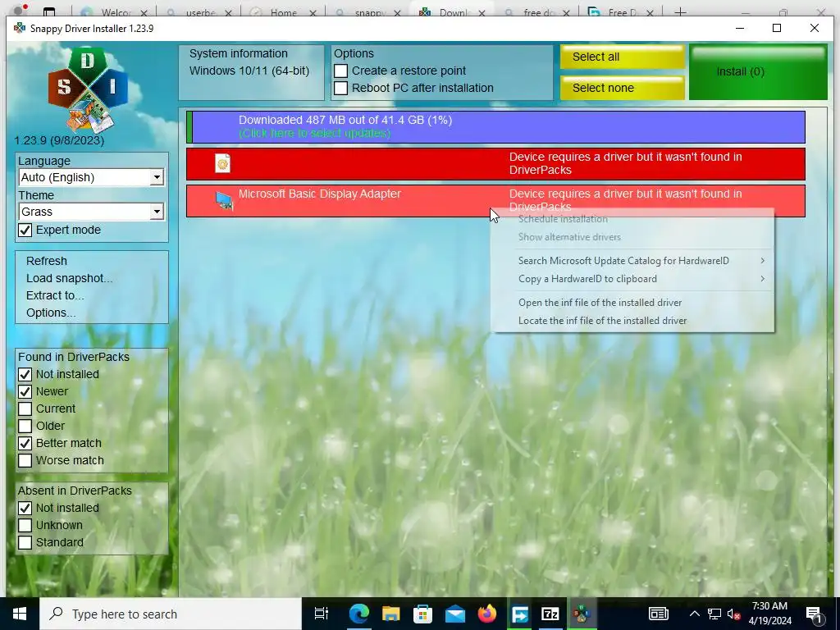Viewport: 840px width, 630px height.
Task: Enable Reboot PC after installation
Action: (x=340, y=88)
